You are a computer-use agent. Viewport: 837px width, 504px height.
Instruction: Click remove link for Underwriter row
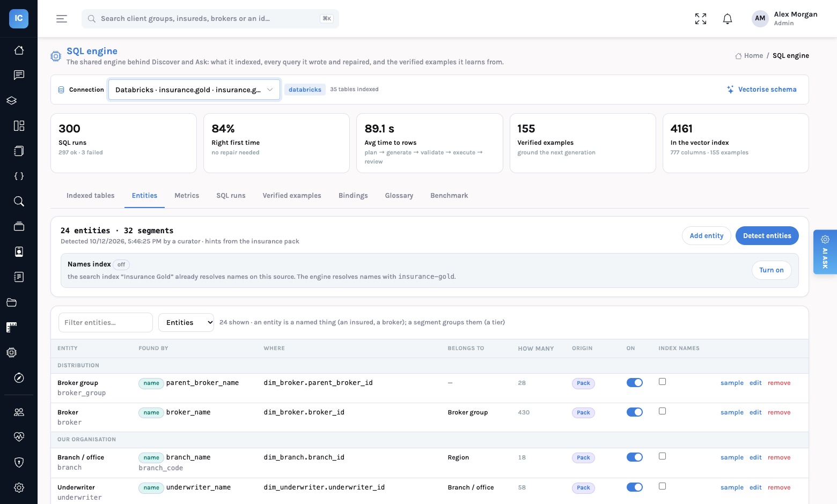tap(779, 487)
